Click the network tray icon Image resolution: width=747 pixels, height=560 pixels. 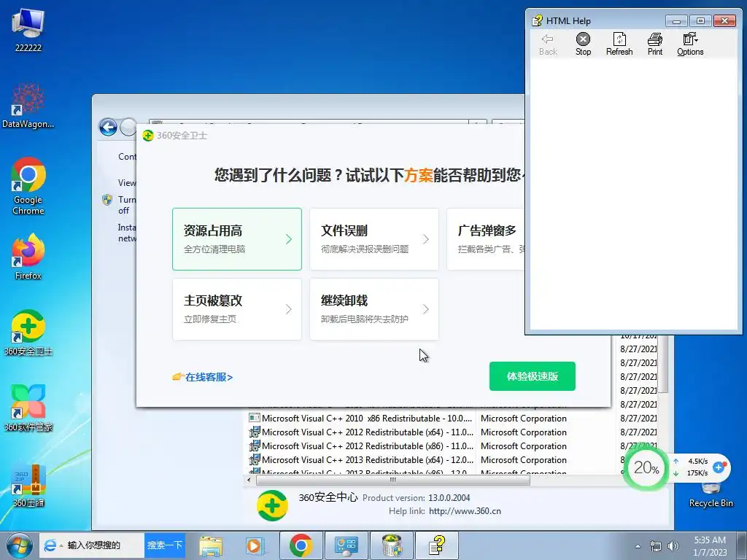click(x=656, y=546)
